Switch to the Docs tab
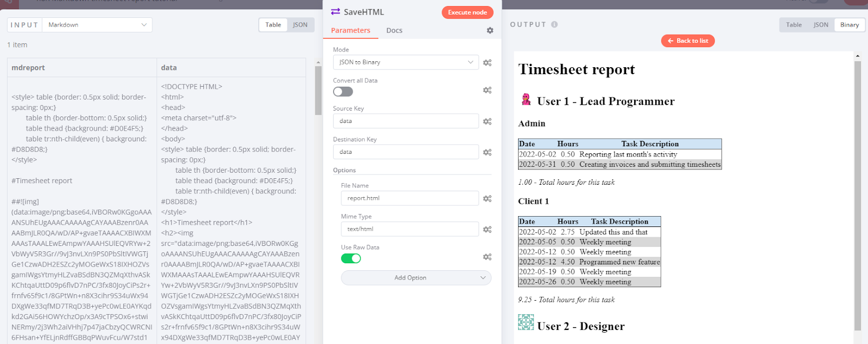The height and width of the screenshot is (344, 868). pyautogui.click(x=394, y=30)
